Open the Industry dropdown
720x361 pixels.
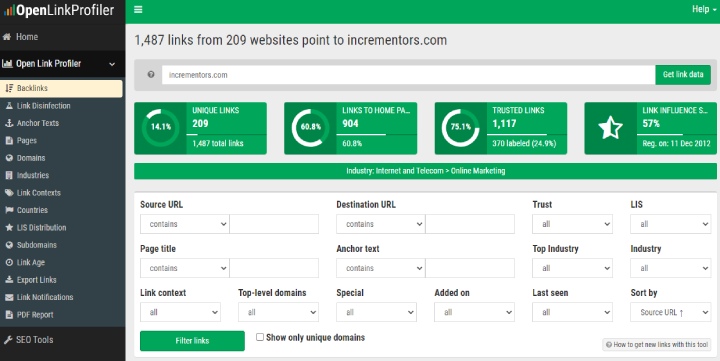pyautogui.click(x=670, y=268)
